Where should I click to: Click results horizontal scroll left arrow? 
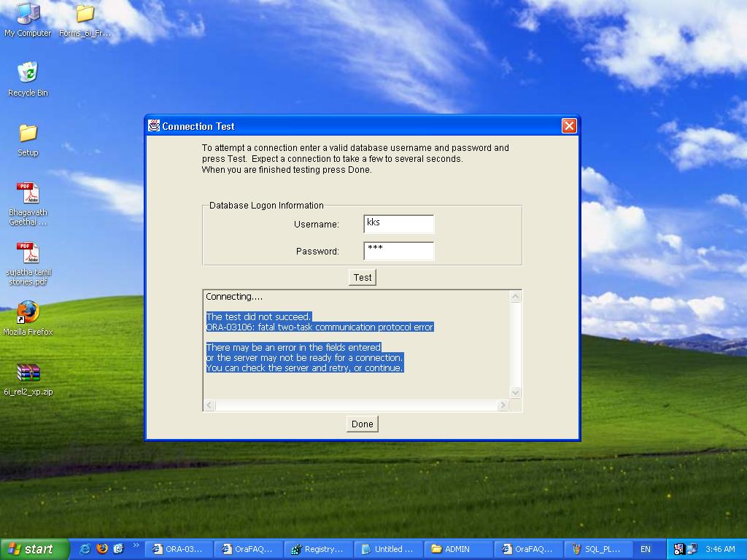tap(209, 405)
